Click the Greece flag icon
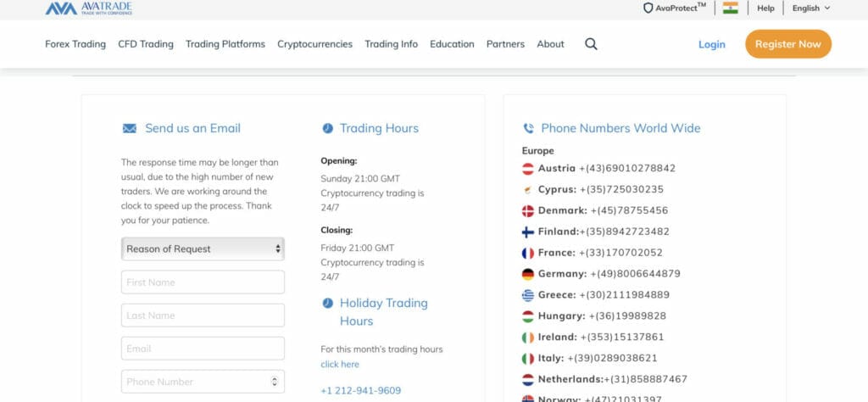The height and width of the screenshot is (402, 868). click(x=528, y=295)
